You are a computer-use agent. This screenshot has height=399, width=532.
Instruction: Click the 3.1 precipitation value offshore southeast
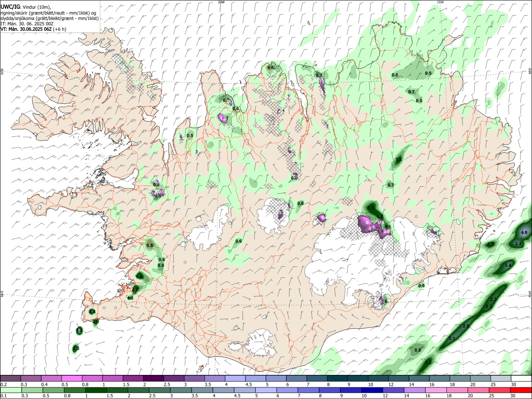pyautogui.click(x=452, y=339)
